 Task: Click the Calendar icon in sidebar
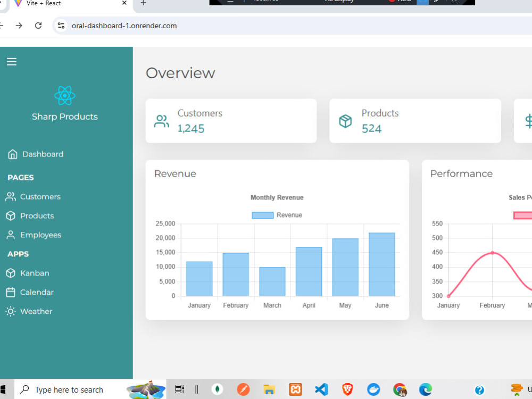(x=11, y=292)
